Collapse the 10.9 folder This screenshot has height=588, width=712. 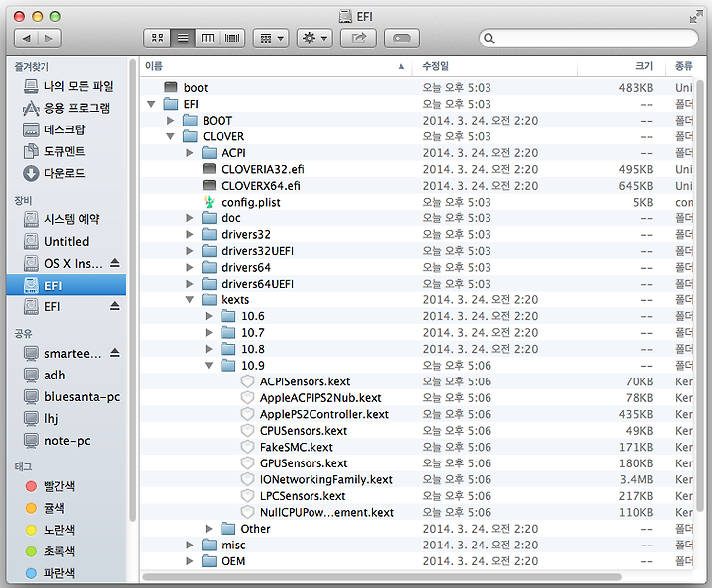[209, 366]
